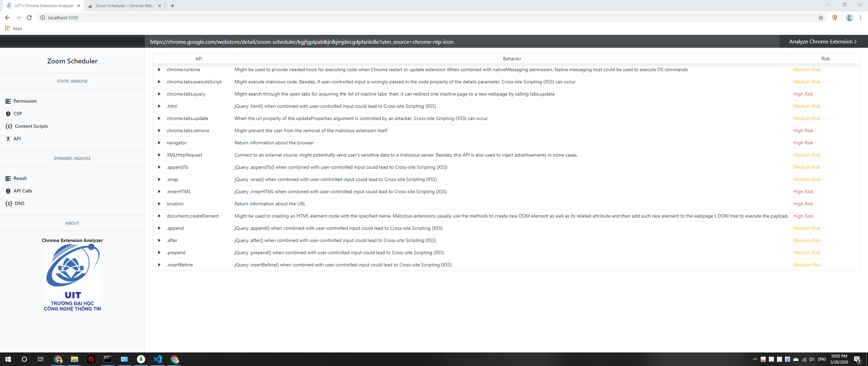The height and width of the screenshot is (366, 868).
Task: Expand the .insertBefore row
Action: point(159,265)
